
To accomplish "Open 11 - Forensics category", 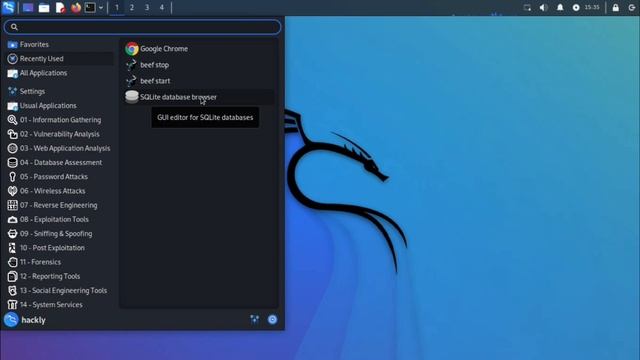I will (x=60, y=262).
